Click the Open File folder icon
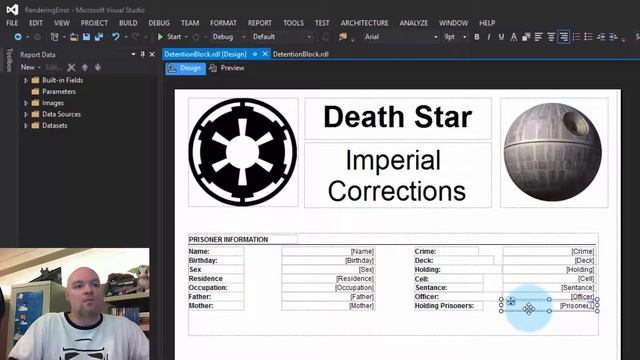640x360 pixels. pos(74,37)
